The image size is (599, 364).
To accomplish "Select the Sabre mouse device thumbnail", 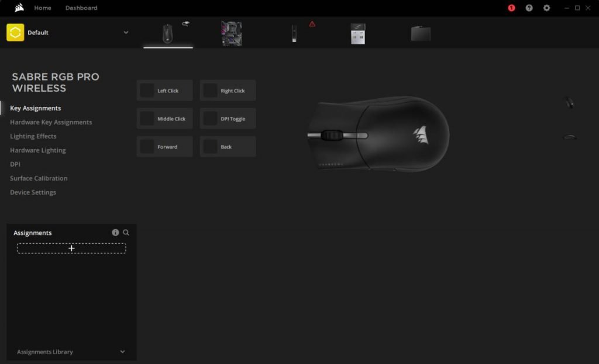I will (167, 33).
